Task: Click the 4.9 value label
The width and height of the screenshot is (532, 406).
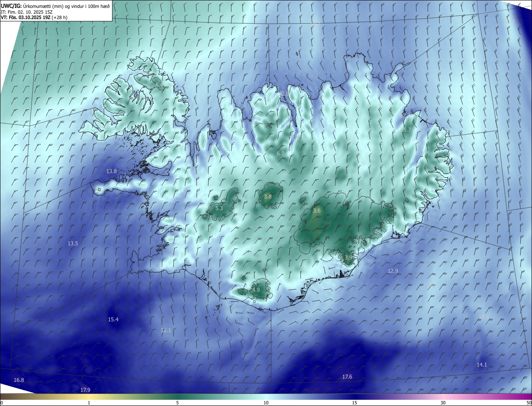Action: point(256,290)
